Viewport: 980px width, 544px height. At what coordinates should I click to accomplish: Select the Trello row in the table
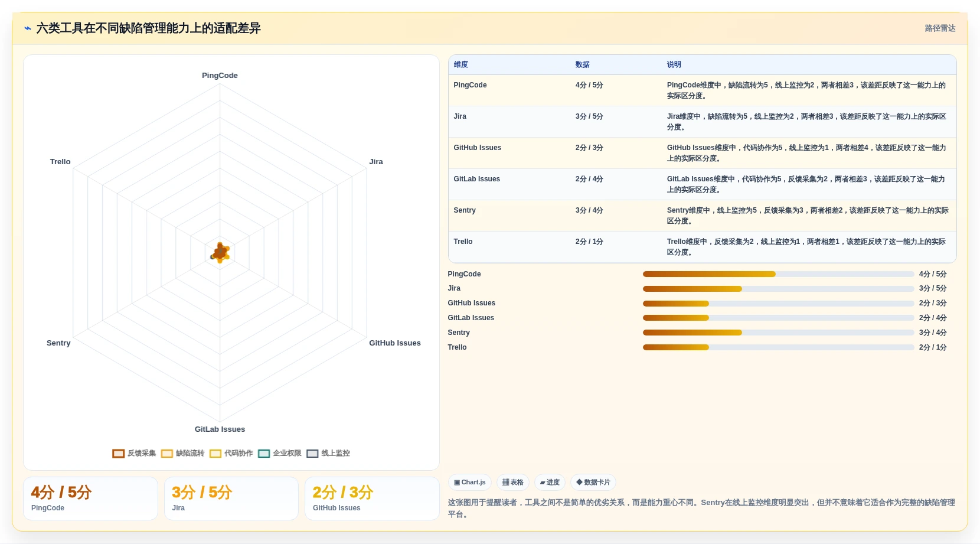703,247
